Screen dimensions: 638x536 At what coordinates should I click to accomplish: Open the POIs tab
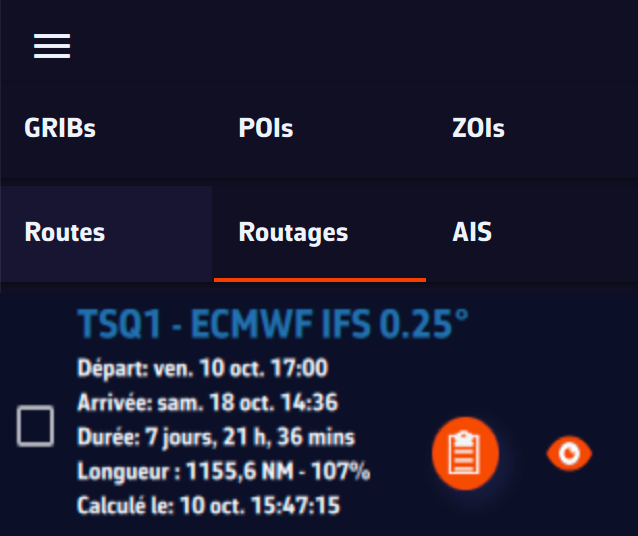(266, 128)
